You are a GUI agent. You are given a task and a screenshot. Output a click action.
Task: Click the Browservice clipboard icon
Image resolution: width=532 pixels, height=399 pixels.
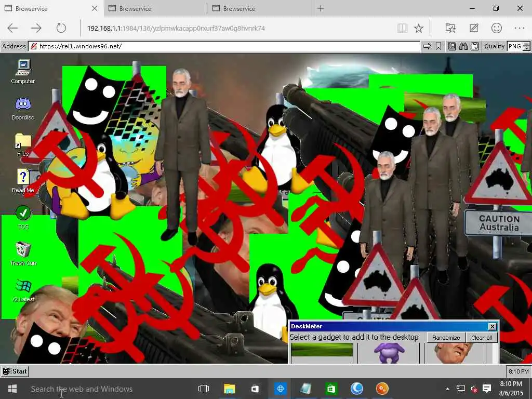coord(475,46)
